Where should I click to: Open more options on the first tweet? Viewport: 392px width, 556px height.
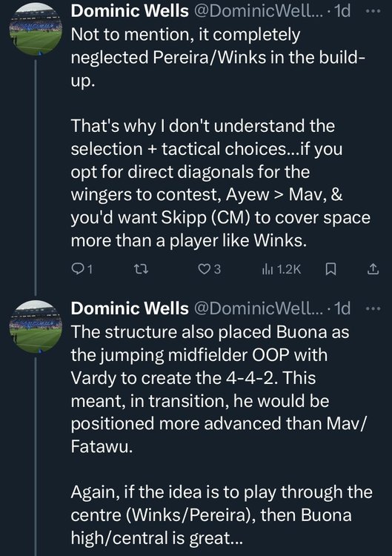(x=373, y=11)
